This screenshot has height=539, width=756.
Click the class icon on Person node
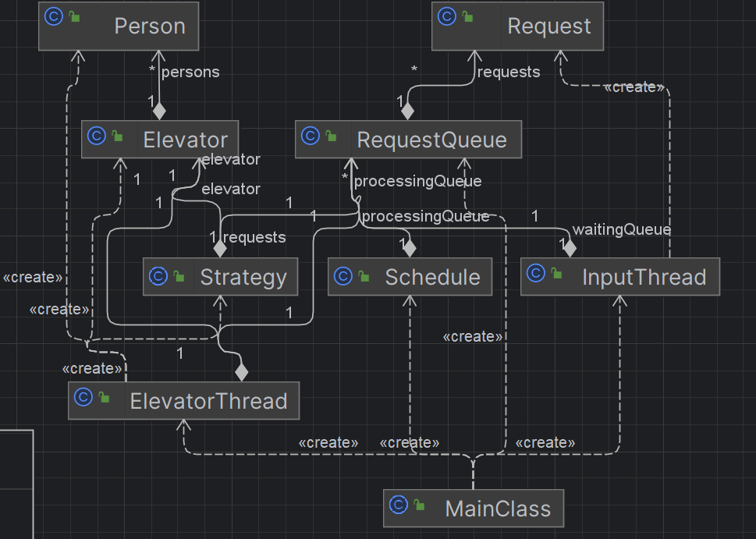[x=54, y=16]
